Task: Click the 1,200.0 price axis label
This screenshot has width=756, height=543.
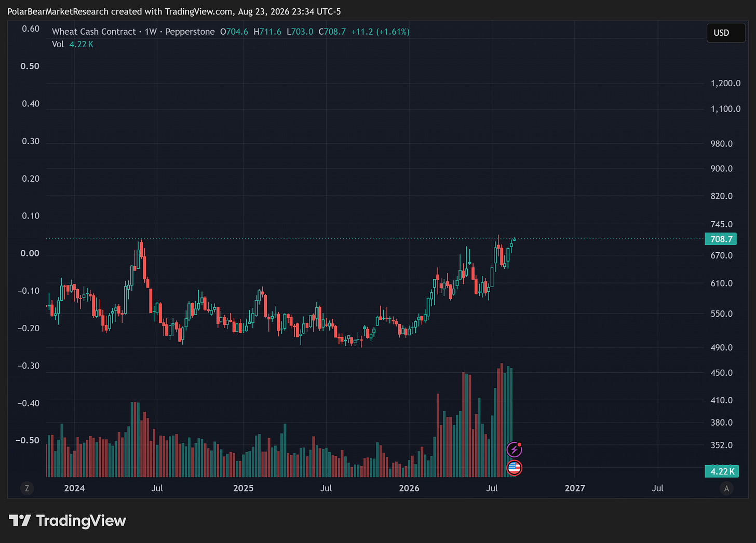Action: point(725,83)
